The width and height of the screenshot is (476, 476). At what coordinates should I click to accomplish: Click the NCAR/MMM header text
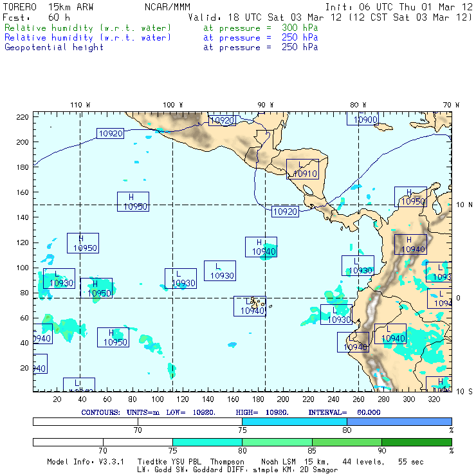tap(167, 7)
